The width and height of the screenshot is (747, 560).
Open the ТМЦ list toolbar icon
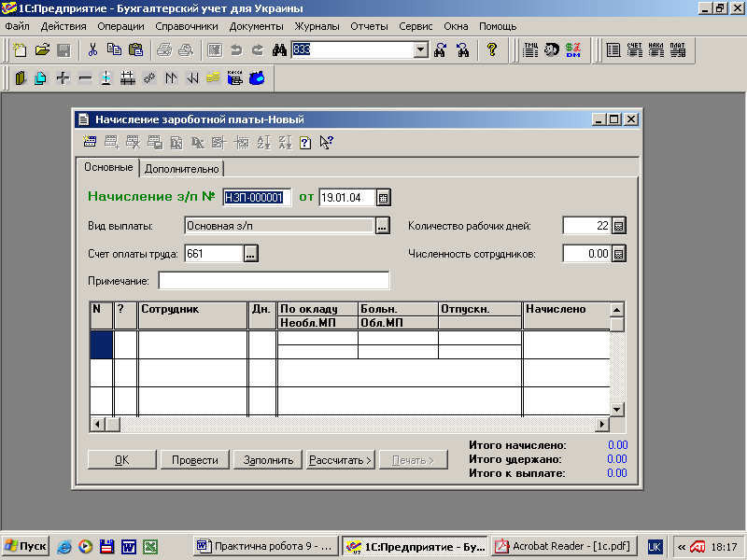[530, 49]
